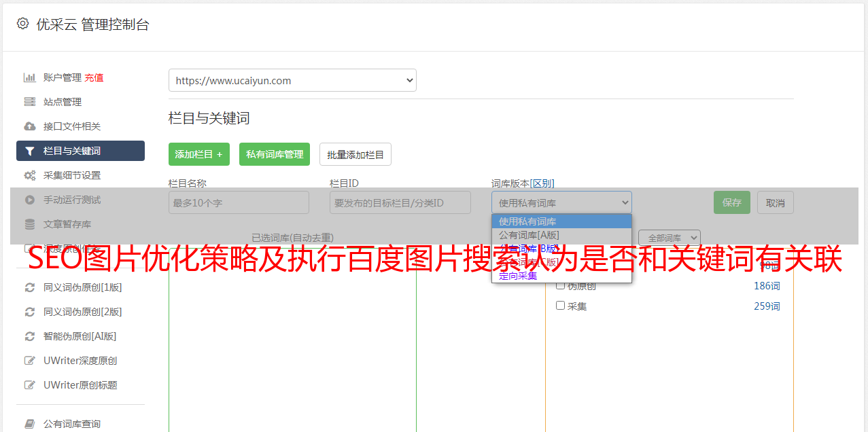Image resolution: width=868 pixels, height=432 pixels.
Task: Open the https://www.ucaiyun.com site selector
Action: [x=292, y=80]
